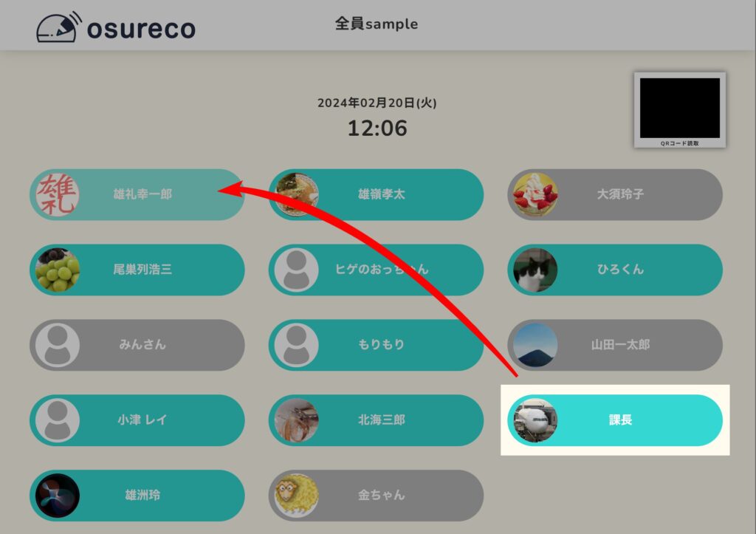Open the QR code reader camera box
The image size is (756, 534).
tap(680, 110)
